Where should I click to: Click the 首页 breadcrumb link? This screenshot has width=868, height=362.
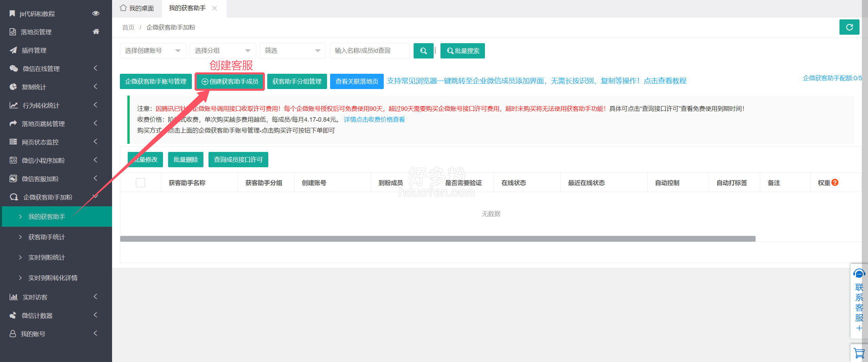(128, 27)
